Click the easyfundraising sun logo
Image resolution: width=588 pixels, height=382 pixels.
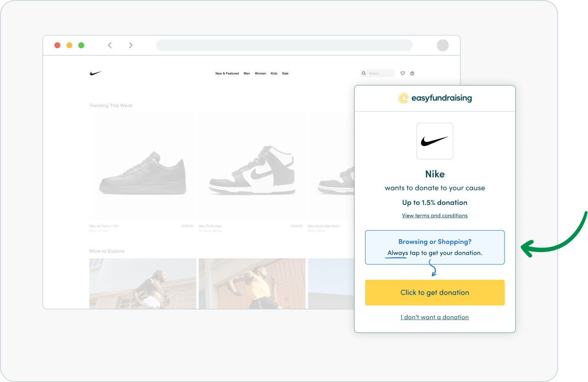[403, 98]
